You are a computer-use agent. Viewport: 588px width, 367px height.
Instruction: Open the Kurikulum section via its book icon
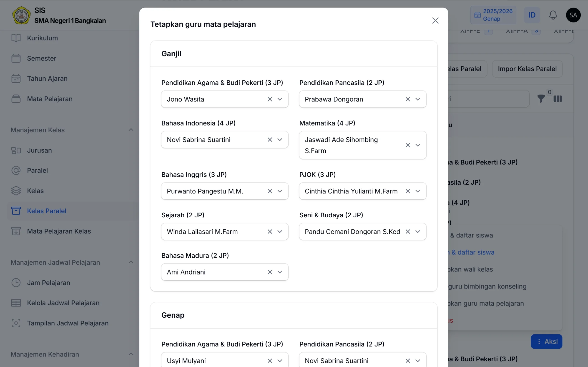(x=16, y=38)
